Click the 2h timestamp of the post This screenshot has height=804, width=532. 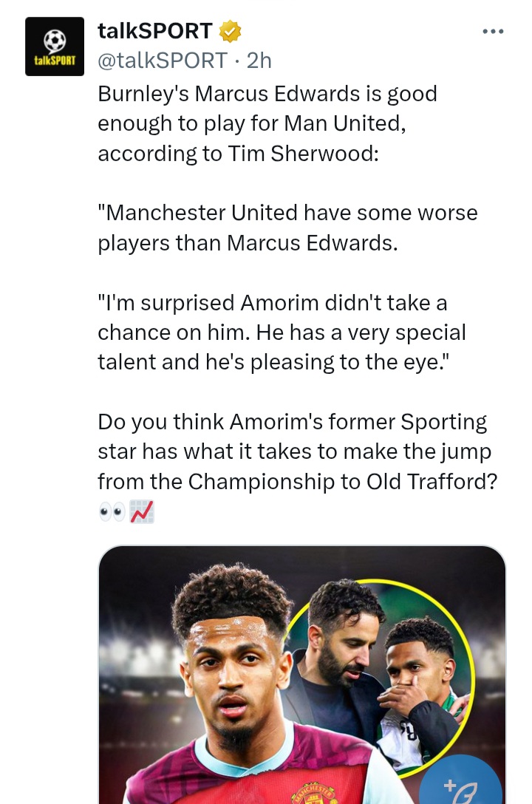[x=259, y=61]
